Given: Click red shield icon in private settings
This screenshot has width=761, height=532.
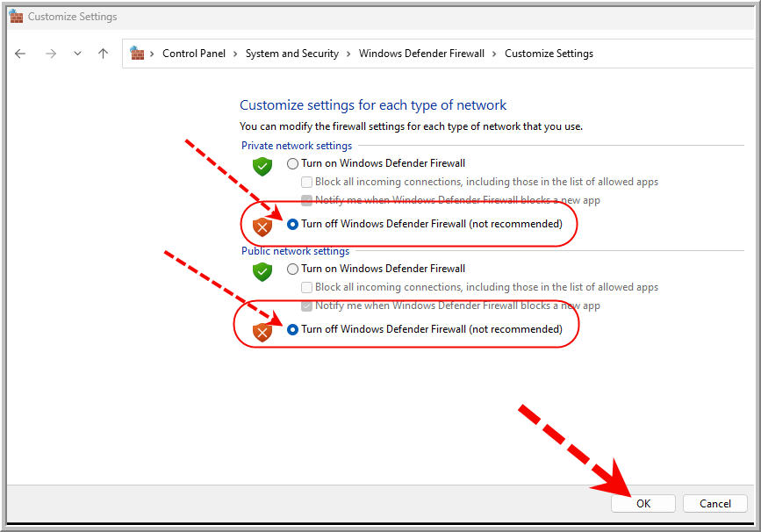Looking at the screenshot, I should 262,226.
